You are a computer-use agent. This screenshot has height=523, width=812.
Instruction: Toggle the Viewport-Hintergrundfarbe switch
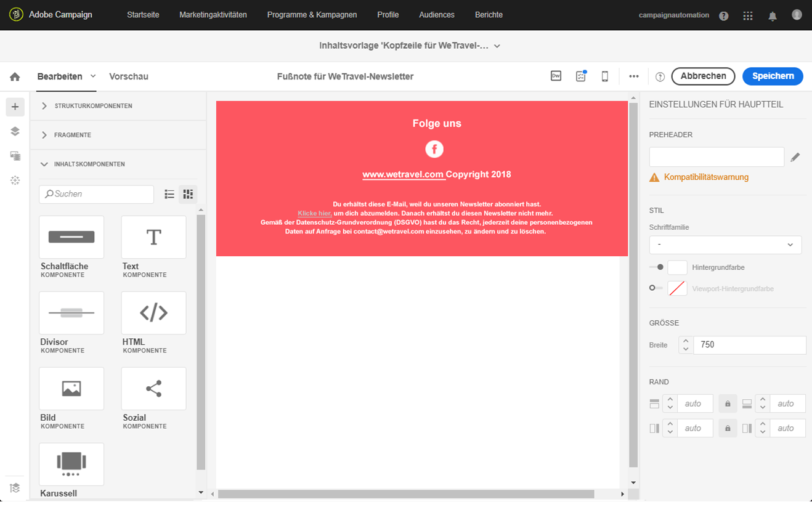click(656, 288)
